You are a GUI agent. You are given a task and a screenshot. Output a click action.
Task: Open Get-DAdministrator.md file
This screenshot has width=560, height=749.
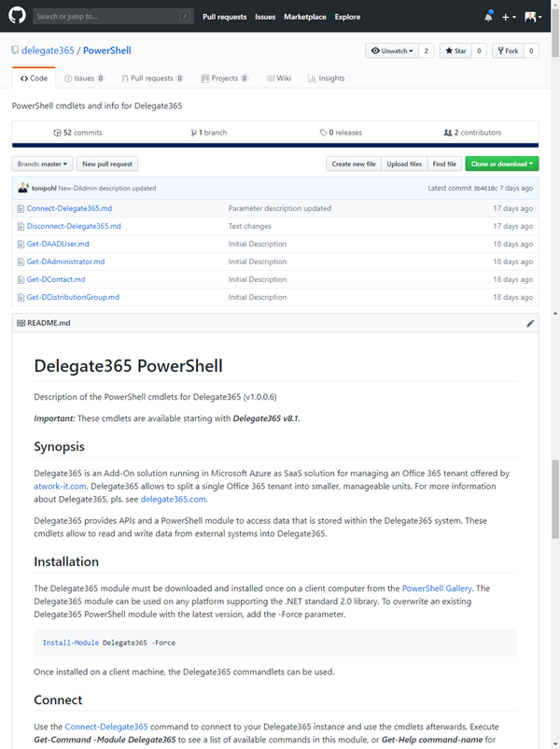pyautogui.click(x=65, y=261)
